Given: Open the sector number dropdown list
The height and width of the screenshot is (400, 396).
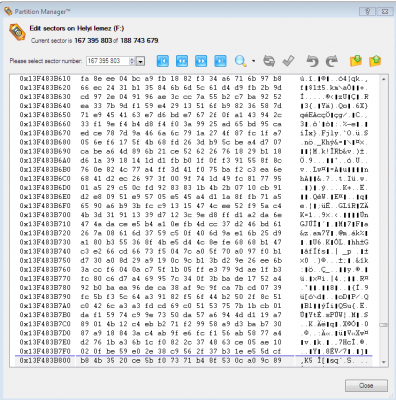Looking at the screenshot, I should click(141, 61).
